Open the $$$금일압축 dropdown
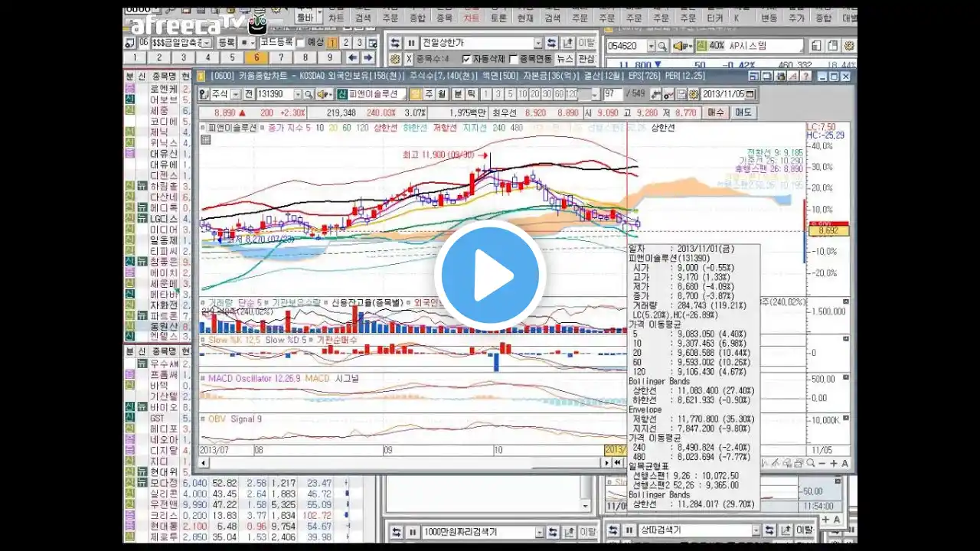Screen dimensions: 980x551 [x=207, y=43]
